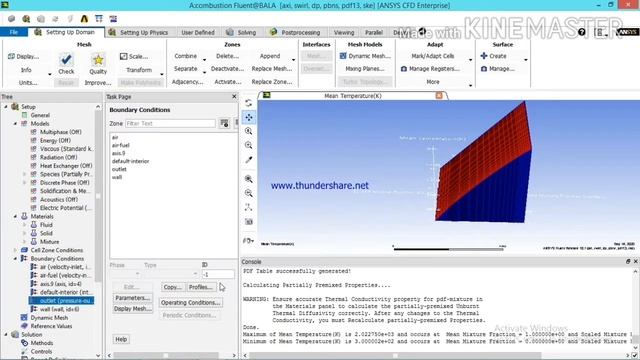Click the camera save-picture icon

coord(249,222)
